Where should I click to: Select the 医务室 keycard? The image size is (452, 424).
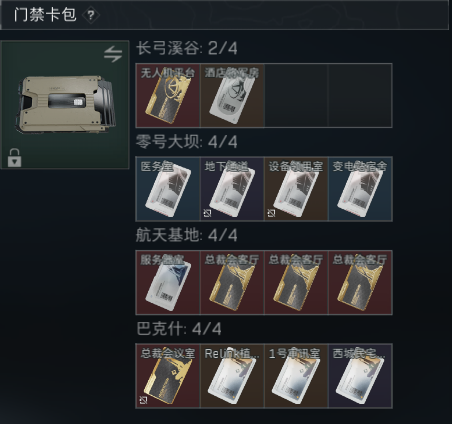[x=168, y=189]
